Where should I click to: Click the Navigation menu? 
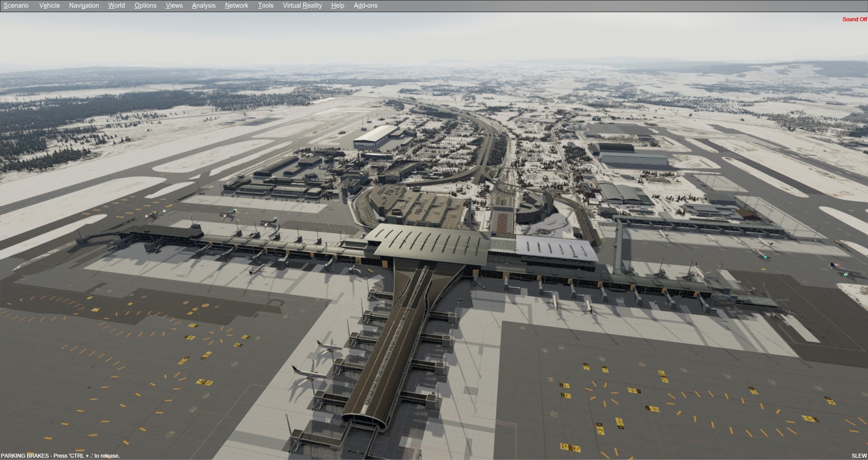coord(84,5)
